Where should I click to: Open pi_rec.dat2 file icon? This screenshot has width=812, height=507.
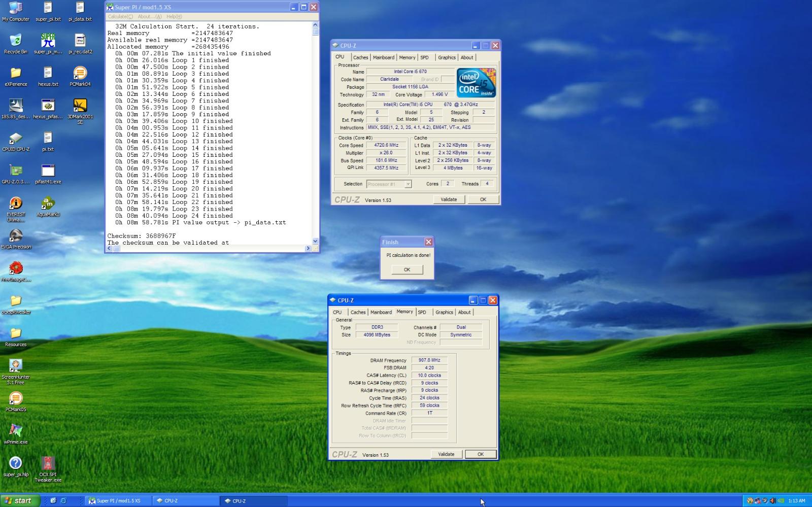pyautogui.click(x=80, y=44)
